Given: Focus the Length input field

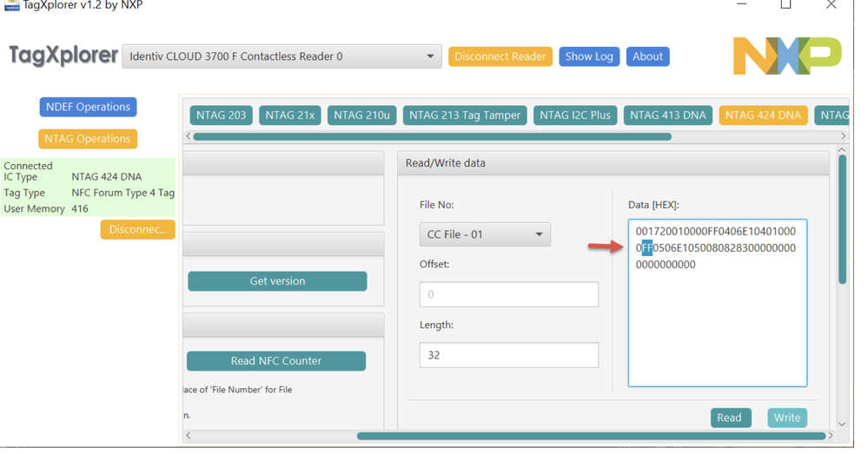Looking at the screenshot, I should 509,355.
